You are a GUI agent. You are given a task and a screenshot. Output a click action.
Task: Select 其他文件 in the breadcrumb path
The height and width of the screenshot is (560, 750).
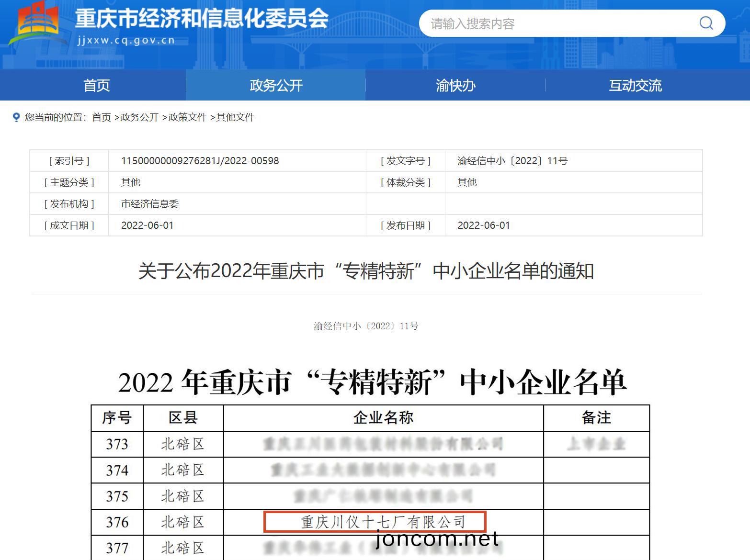(x=235, y=117)
